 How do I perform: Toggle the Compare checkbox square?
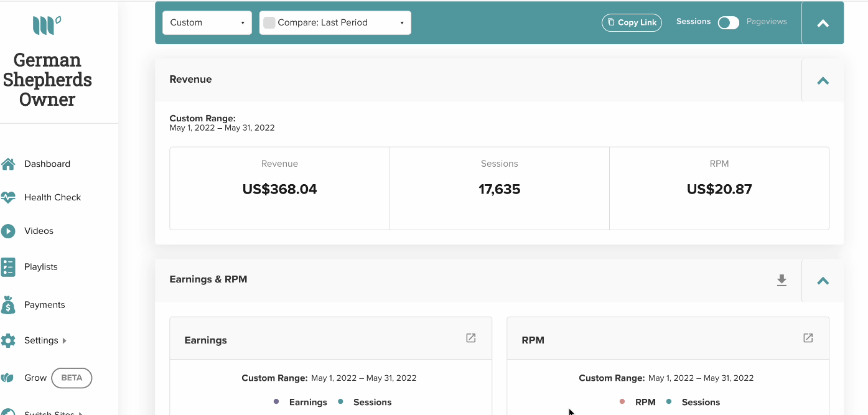pyautogui.click(x=269, y=23)
